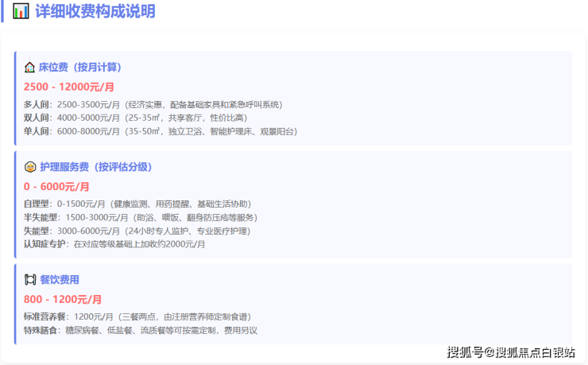Click the plate and cutlery icon
Viewport: 588px width, 365px height.
click(x=30, y=279)
